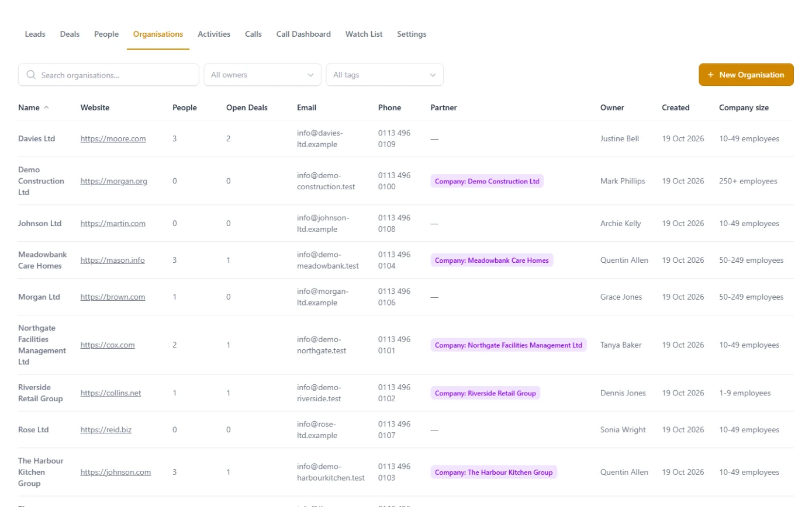This screenshot has width=812, height=507.
Task: Open the Call Dashboard tab
Action: (x=303, y=34)
